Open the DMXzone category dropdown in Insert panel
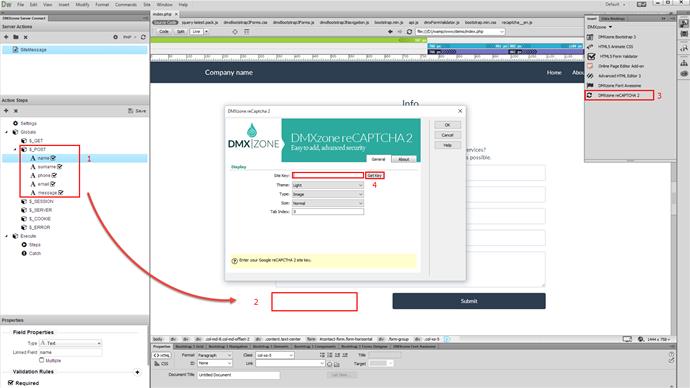This screenshot has height=388, width=690. 599,27
